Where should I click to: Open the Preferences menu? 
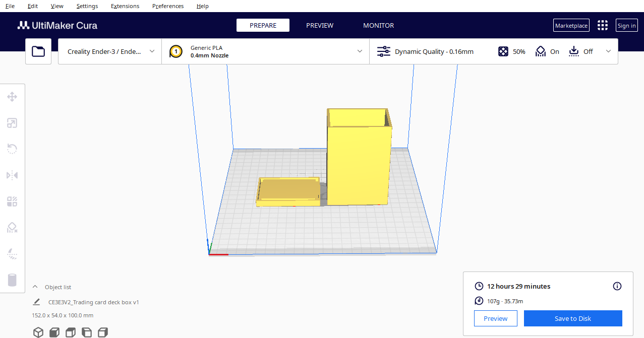pyautogui.click(x=168, y=6)
